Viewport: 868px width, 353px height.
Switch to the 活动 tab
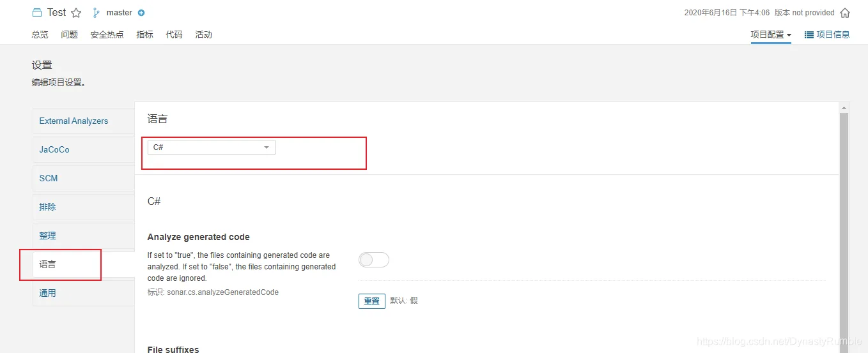(203, 35)
